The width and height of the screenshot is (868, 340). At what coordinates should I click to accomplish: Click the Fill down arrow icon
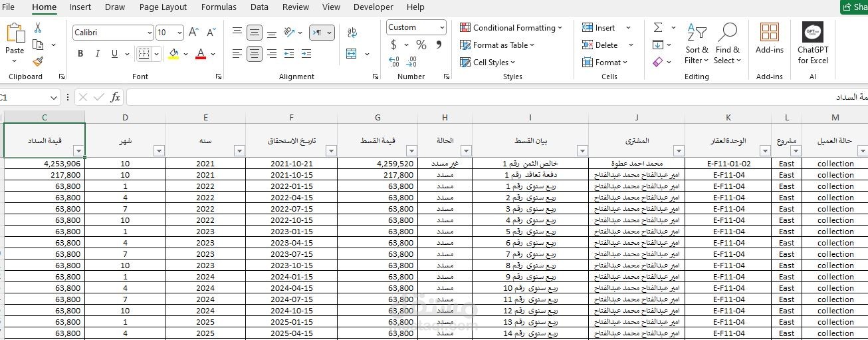click(x=658, y=45)
